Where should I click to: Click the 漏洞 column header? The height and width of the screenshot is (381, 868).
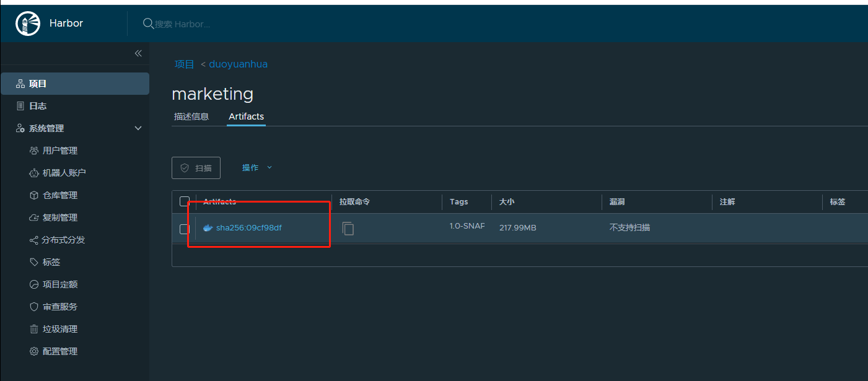(617, 202)
